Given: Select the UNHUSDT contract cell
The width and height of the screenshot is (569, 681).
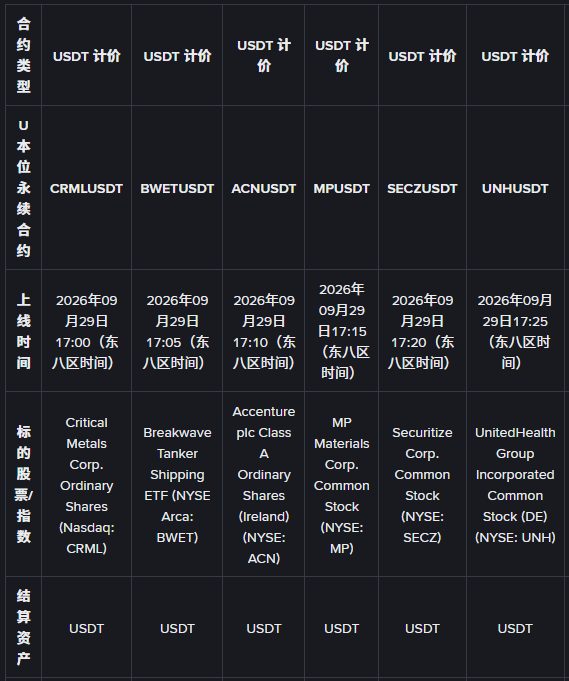Looking at the screenshot, I should click(515, 188).
